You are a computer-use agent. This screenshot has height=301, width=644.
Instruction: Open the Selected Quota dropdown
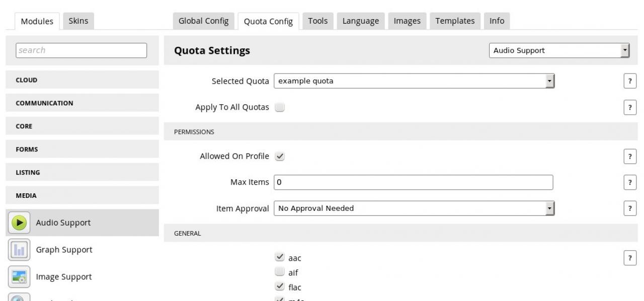pyautogui.click(x=414, y=81)
